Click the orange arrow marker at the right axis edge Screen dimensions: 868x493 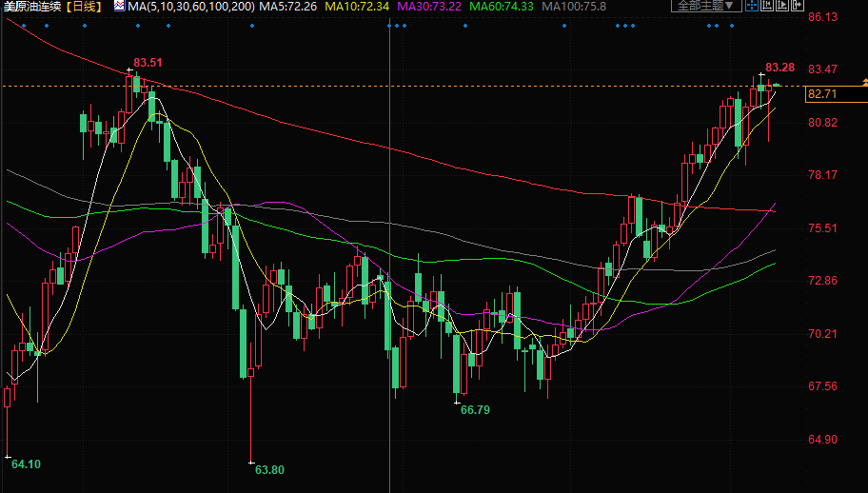pyautogui.click(x=864, y=85)
